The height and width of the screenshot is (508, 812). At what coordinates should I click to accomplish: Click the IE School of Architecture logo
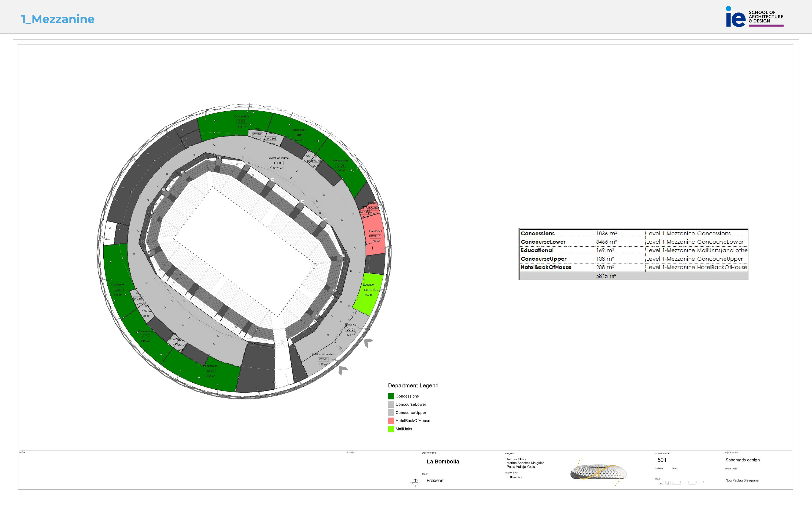[x=754, y=17]
